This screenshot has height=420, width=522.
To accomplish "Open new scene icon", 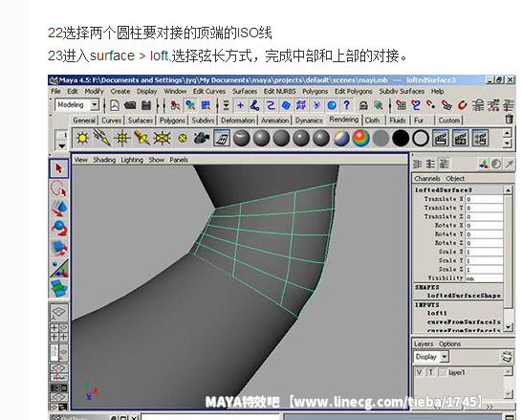I will point(115,105).
